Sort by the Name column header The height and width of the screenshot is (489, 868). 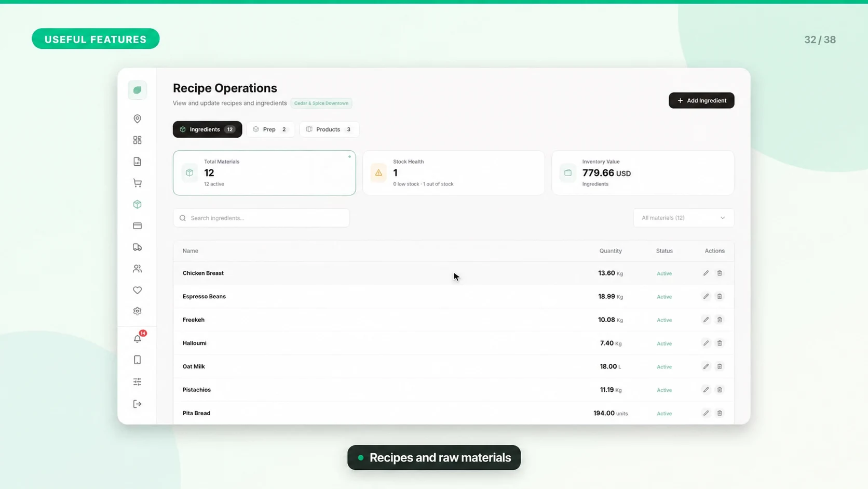coord(190,250)
